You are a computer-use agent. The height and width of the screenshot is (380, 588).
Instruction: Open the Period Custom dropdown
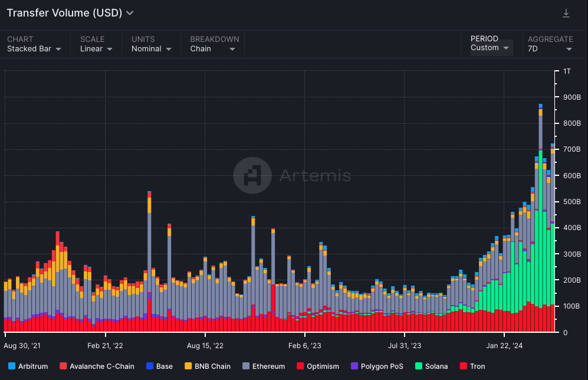tap(490, 48)
